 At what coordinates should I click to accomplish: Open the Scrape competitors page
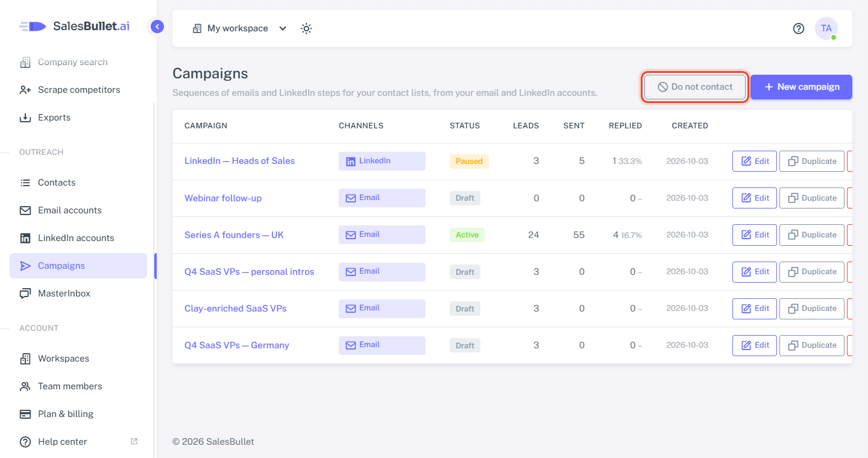point(78,90)
